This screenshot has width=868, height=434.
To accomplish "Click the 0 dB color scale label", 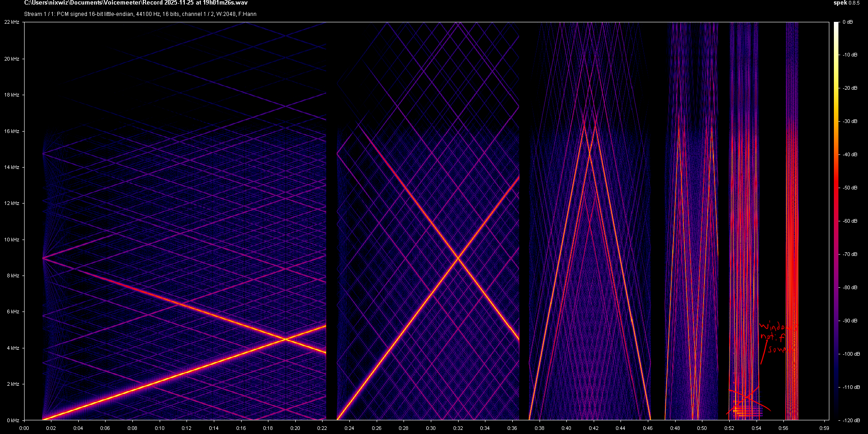I will tap(848, 22).
